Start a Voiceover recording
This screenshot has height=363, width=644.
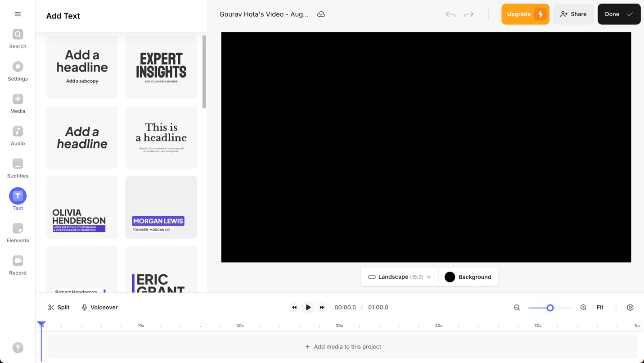pyautogui.click(x=99, y=308)
